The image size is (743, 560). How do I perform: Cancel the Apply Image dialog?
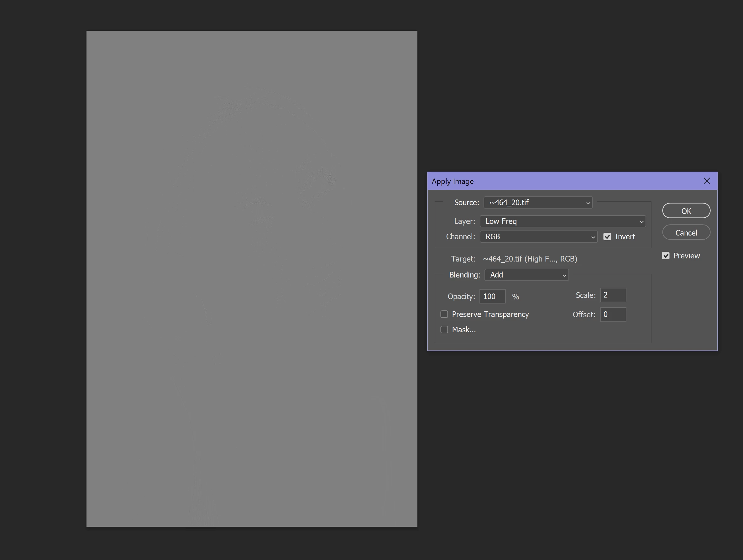[x=686, y=232]
